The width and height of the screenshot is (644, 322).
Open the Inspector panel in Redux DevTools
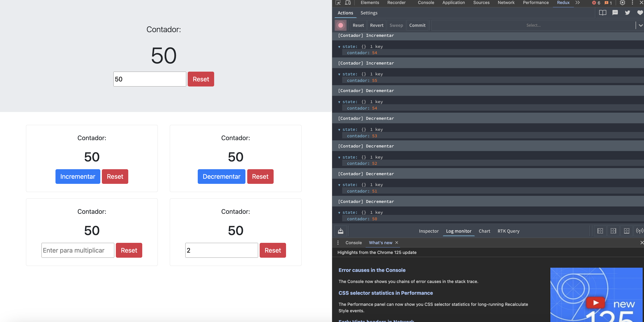point(429,231)
